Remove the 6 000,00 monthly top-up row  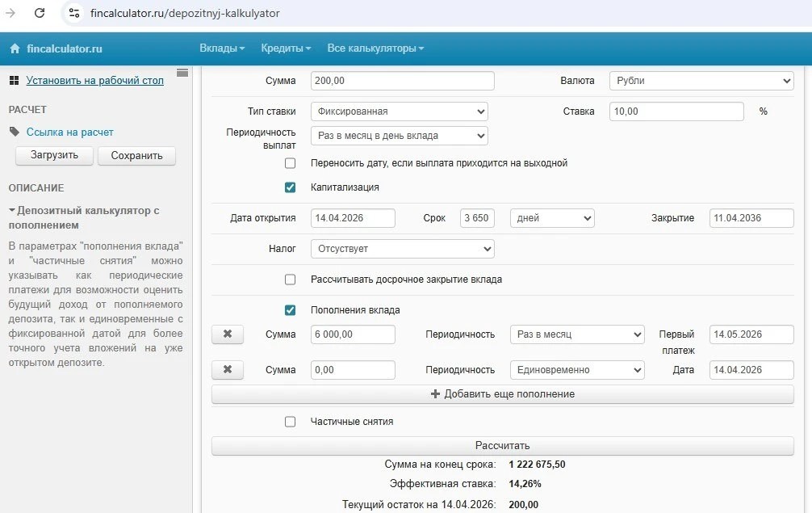tap(228, 334)
